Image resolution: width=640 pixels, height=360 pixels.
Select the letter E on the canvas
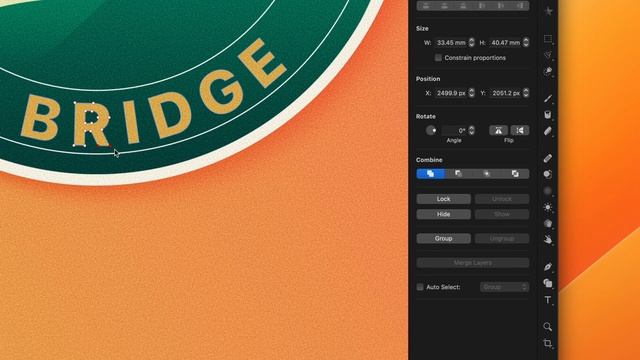tap(261, 62)
